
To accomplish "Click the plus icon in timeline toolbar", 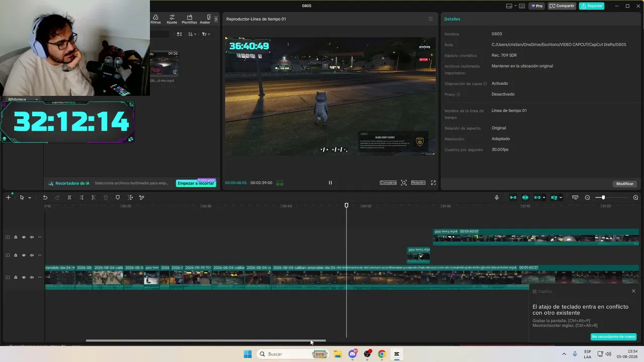I will [8, 198].
